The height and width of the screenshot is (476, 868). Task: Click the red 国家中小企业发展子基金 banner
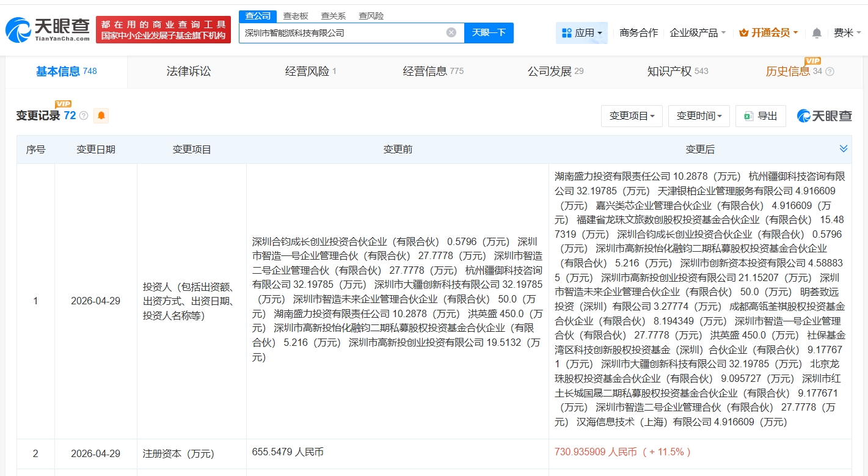click(163, 30)
